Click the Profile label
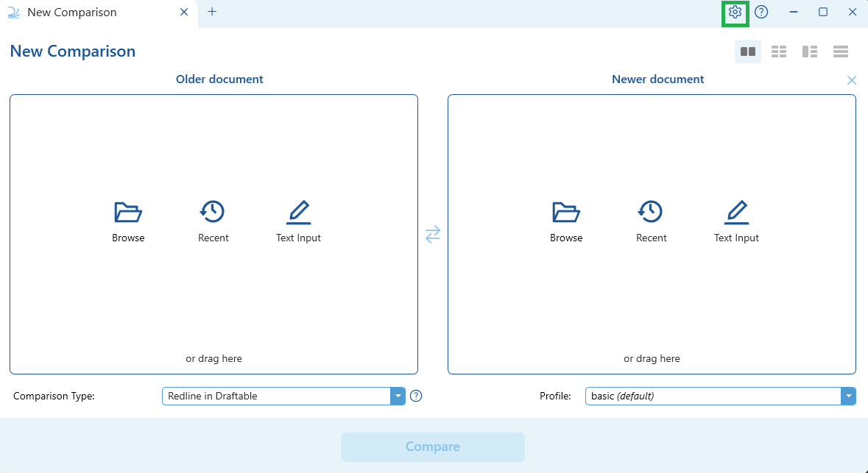 tap(555, 396)
